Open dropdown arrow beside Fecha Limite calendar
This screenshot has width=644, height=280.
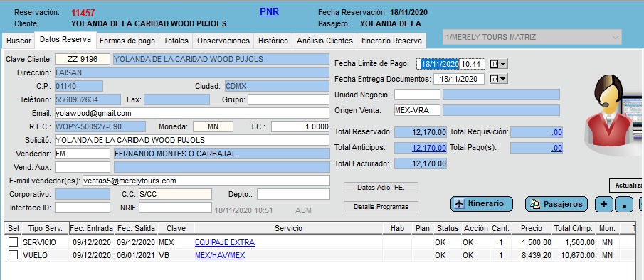point(503,64)
